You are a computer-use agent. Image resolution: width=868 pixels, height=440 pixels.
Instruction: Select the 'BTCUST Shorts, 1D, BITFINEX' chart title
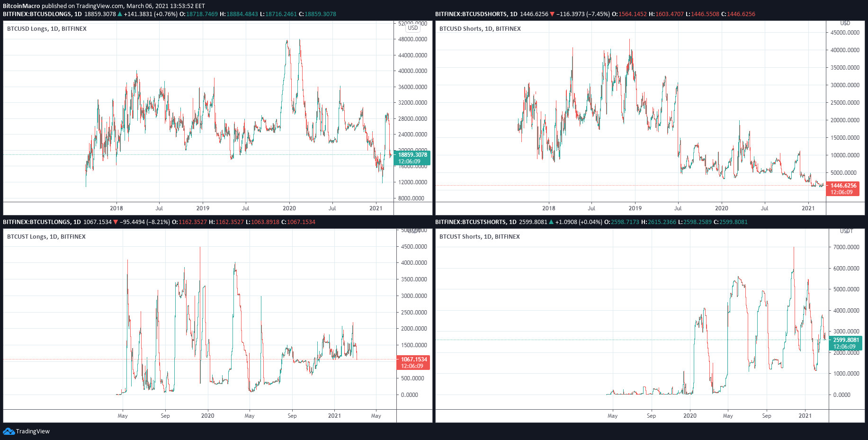[x=480, y=237]
